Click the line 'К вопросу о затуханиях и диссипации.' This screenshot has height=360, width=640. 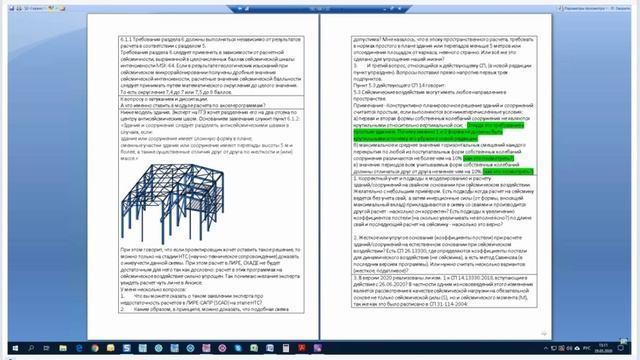coord(164,99)
